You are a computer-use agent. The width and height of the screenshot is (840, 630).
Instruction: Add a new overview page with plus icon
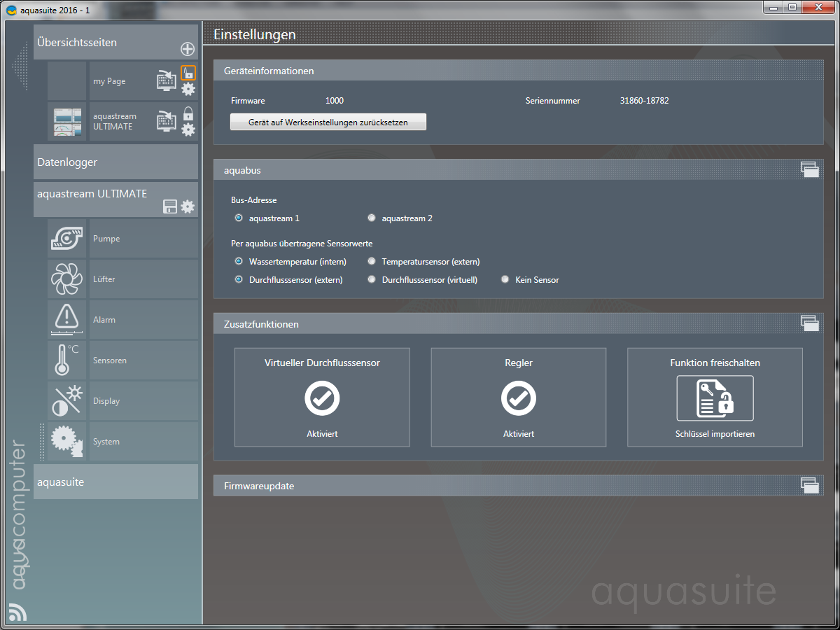187,49
